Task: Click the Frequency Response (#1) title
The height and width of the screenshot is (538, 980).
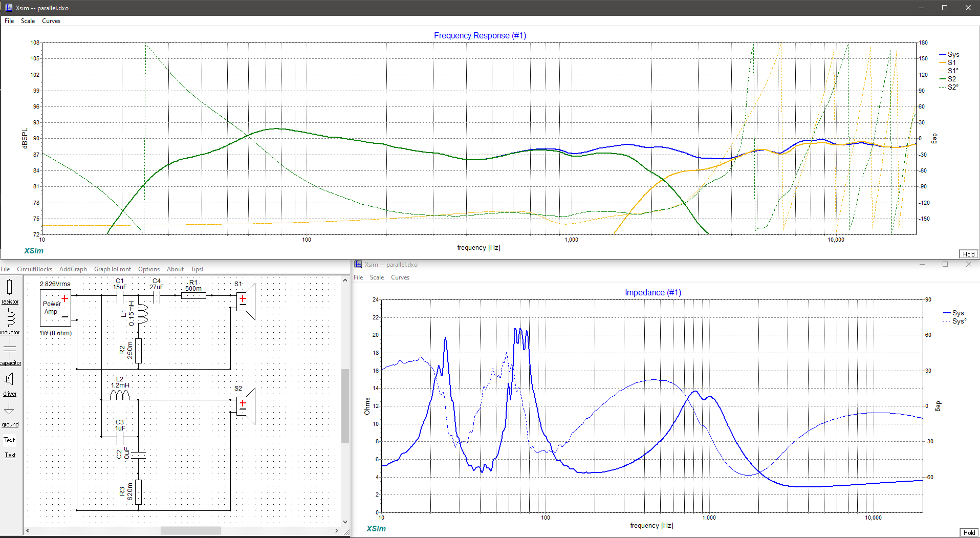Action: 480,35
